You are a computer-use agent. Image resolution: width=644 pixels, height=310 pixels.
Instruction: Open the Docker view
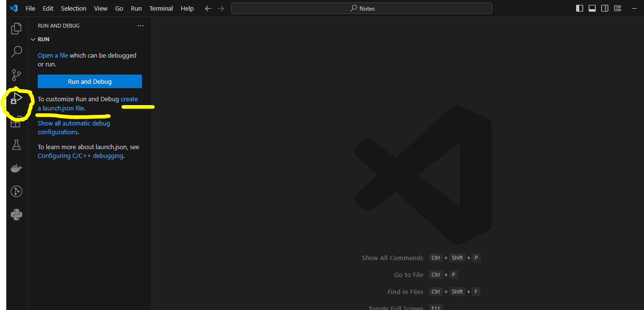16,168
